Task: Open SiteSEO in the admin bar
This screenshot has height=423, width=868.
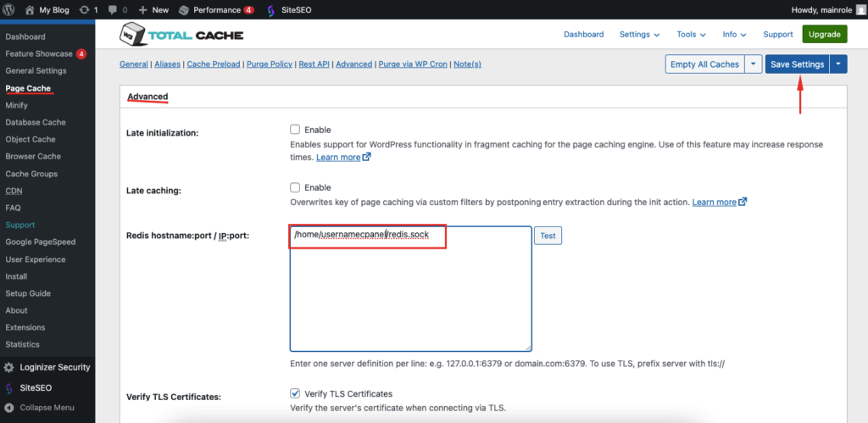Action: click(x=289, y=10)
